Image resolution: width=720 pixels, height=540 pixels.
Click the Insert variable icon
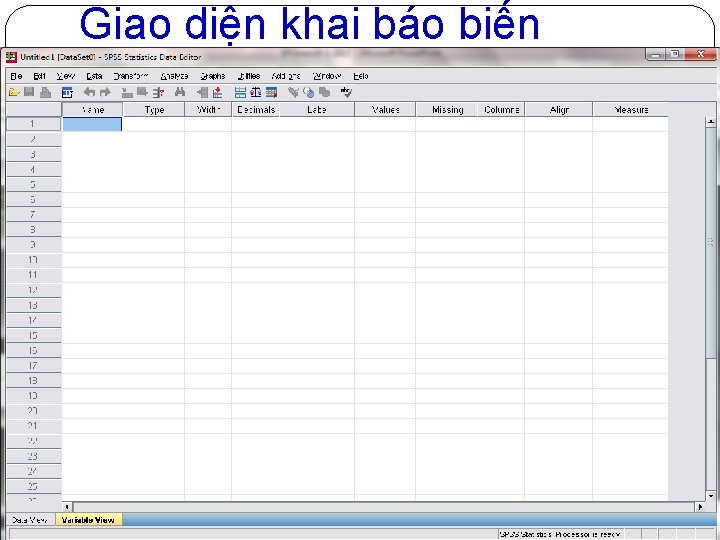[218, 93]
